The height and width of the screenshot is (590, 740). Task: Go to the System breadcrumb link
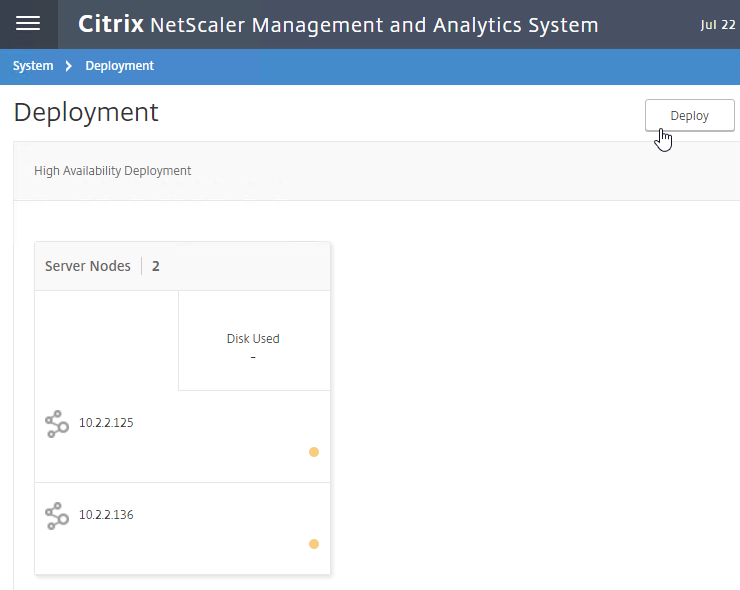[33, 66]
